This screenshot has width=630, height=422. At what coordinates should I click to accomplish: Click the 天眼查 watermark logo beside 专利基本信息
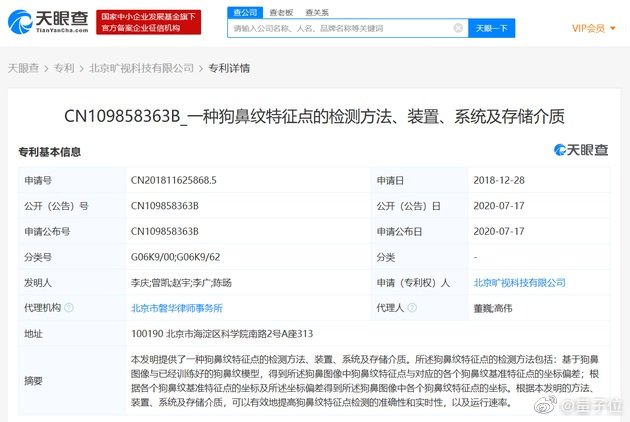pos(582,150)
